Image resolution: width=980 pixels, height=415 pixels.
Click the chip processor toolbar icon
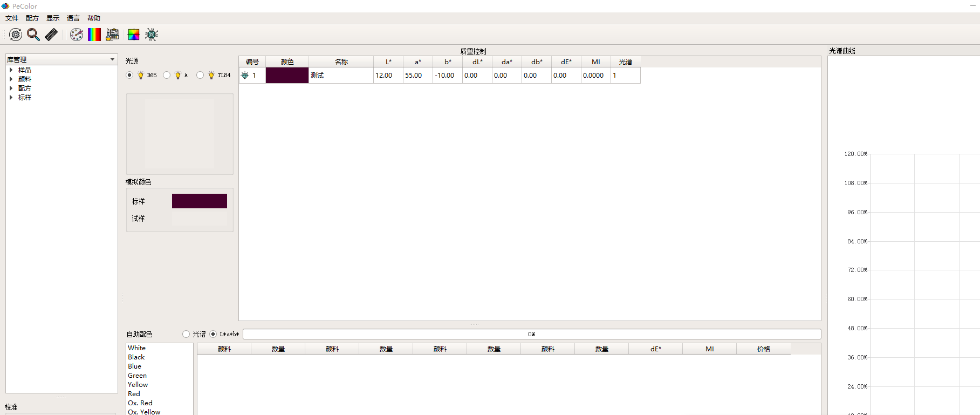152,35
